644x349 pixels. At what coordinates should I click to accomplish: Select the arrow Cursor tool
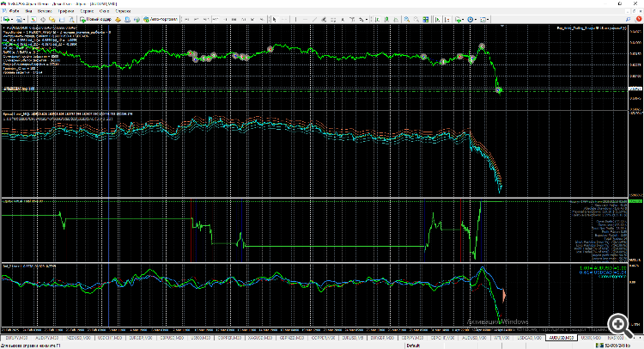(x=275, y=19)
